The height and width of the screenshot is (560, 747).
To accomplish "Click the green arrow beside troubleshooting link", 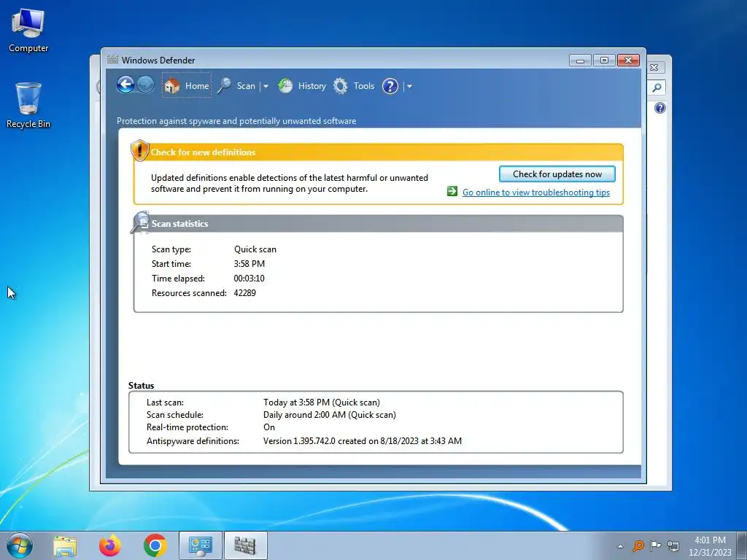I will click(452, 192).
